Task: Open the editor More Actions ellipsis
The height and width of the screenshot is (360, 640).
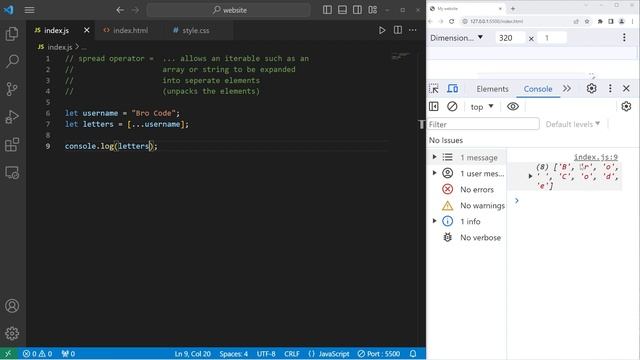Action: [x=413, y=30]
